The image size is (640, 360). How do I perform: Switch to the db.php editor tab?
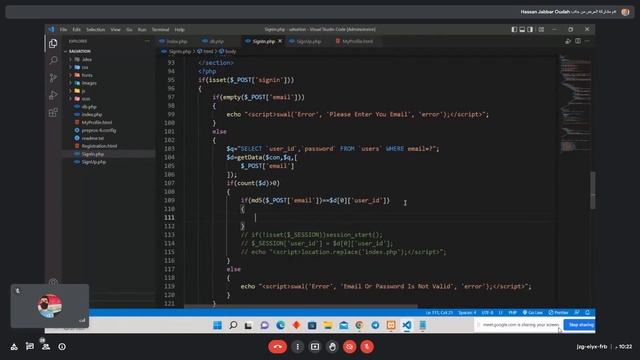[x=216, y=42]
